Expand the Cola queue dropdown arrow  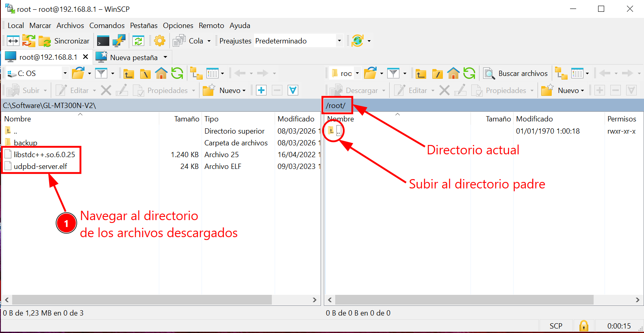pyautogui.click(x=209, y=41)
